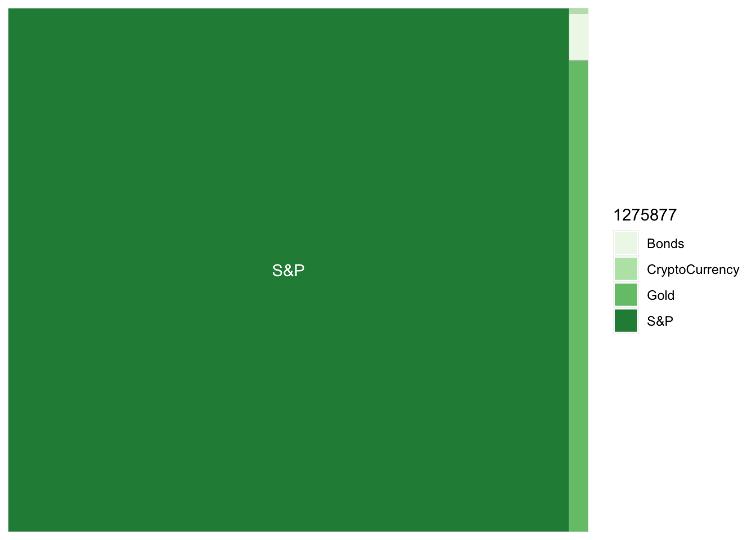Select the Gold text in the legend
Screen dimensions: 756x540
click(x=660, y=295)
